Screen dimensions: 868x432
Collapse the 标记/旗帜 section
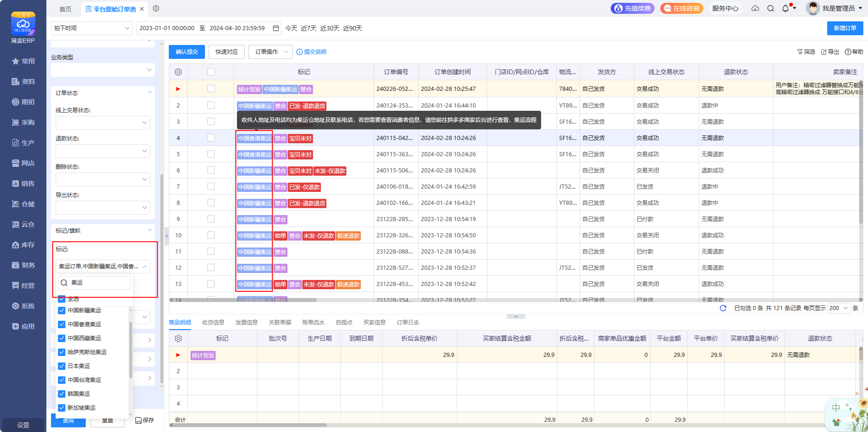click(x=150, y=230)
